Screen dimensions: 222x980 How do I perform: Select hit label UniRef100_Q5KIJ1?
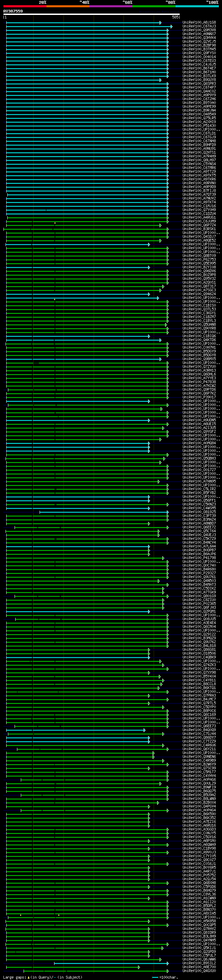coord(199,948)
